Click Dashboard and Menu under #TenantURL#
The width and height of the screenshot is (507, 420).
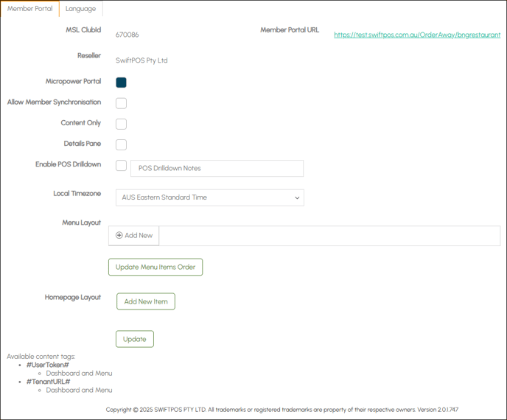pyautogui.click(x=80, y=390)
